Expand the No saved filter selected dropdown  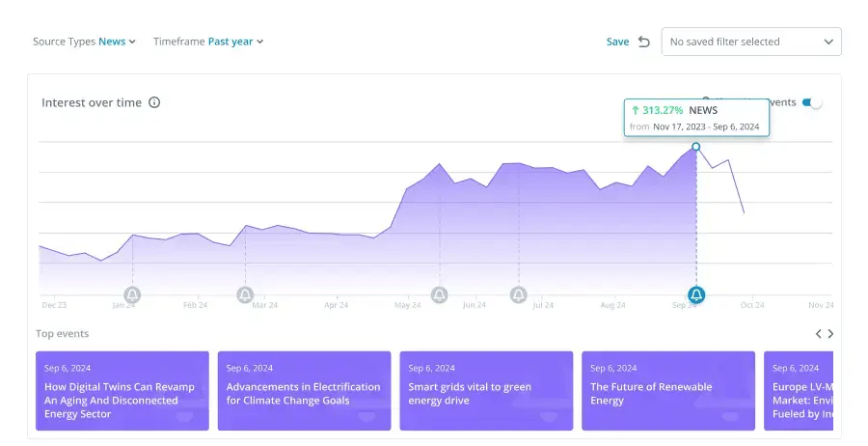751,42
